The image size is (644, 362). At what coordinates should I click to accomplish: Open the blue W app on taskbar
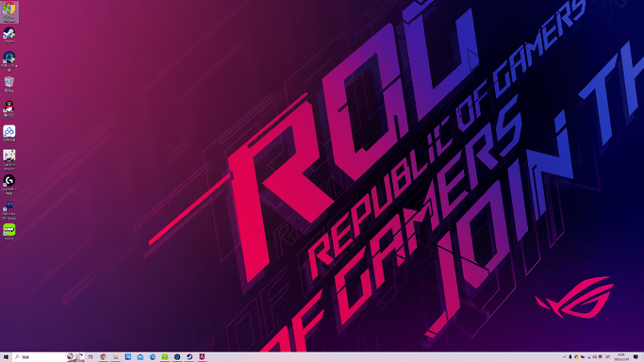pos(127,357)
